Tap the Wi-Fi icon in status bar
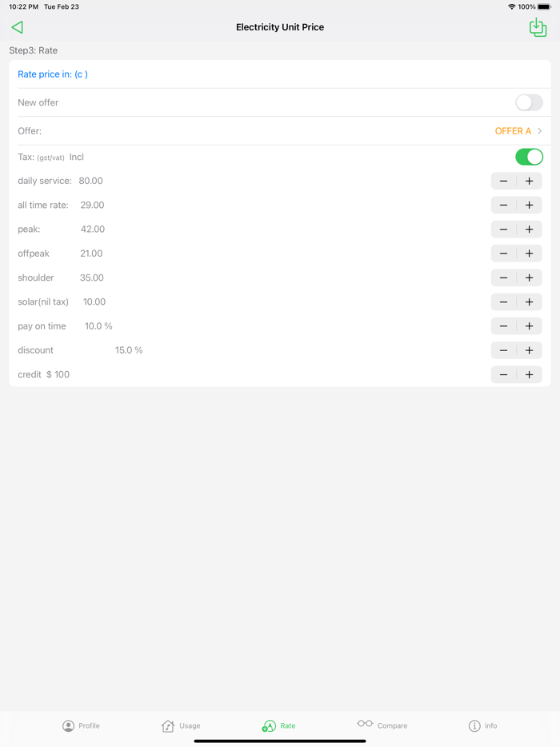Screen dimensions: 560x747 (x=511, y=6)
